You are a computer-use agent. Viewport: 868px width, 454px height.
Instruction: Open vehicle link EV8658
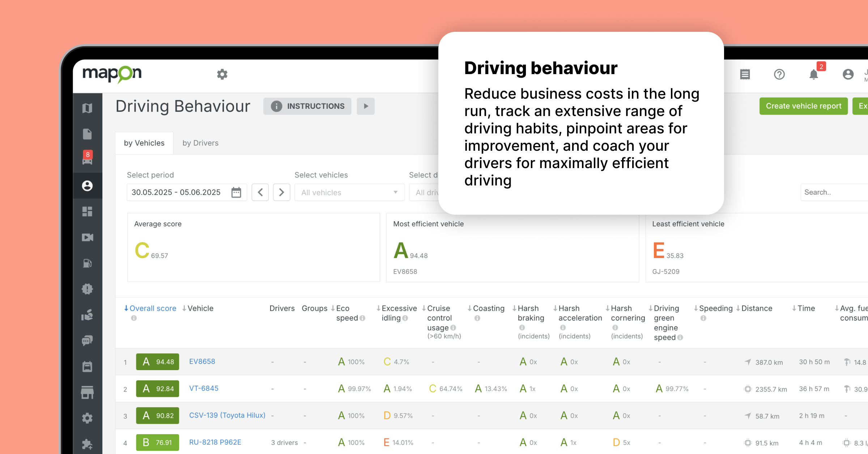point(202,361)
